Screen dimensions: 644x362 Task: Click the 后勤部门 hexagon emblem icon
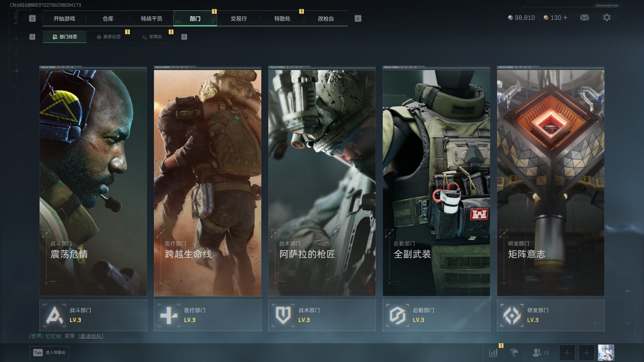(x=397, y=315)
